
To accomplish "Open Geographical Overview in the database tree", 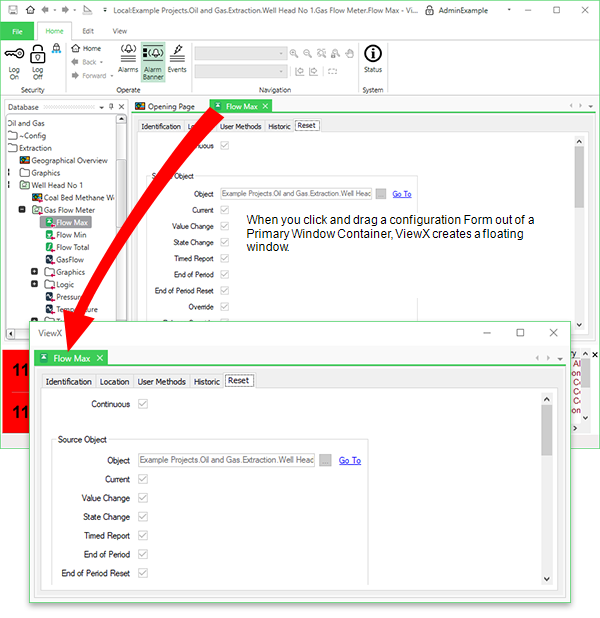I will click(x=68, y=160).
